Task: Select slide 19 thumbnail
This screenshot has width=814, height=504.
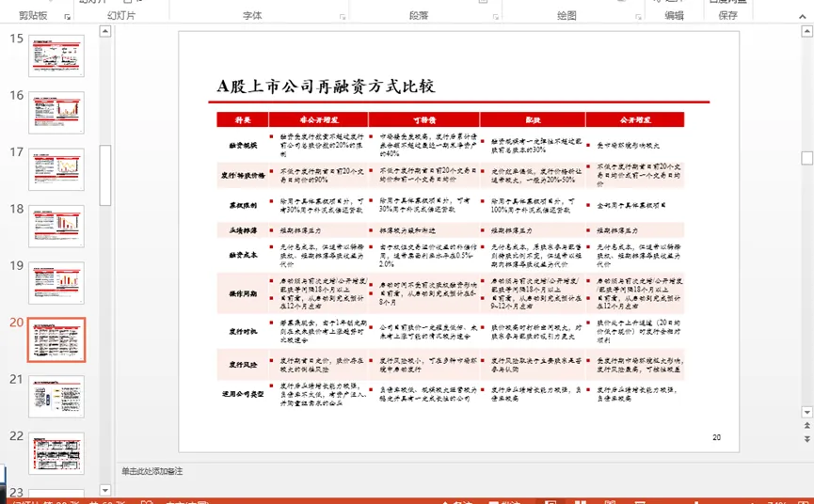Action: click(x=56, y=283)
